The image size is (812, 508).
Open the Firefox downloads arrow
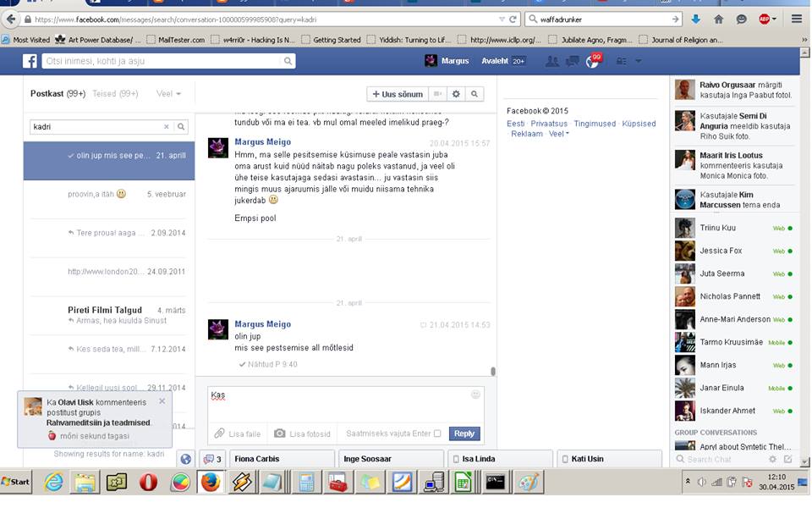695,19
